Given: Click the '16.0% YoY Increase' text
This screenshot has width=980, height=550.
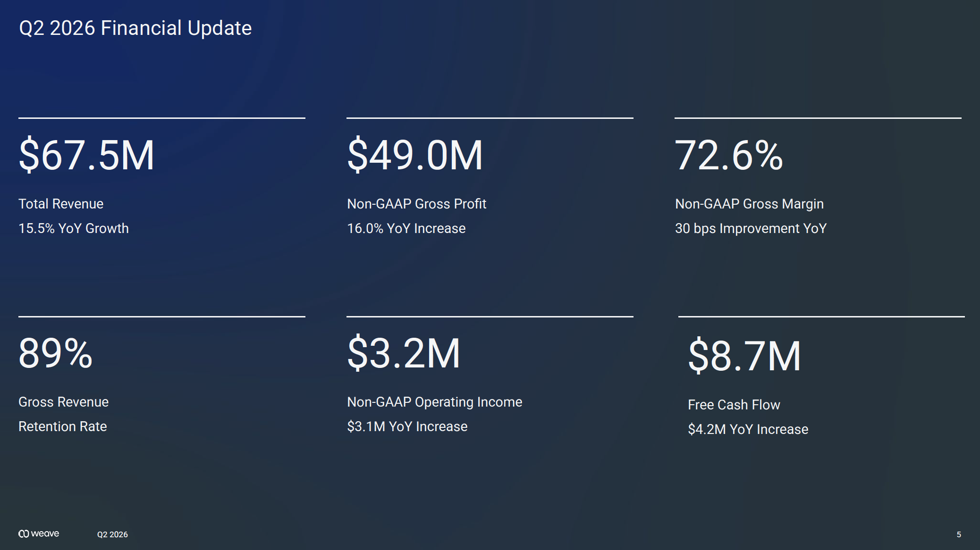Looking at the screenshot, I should pyautogui.click(x=406, y=228).
